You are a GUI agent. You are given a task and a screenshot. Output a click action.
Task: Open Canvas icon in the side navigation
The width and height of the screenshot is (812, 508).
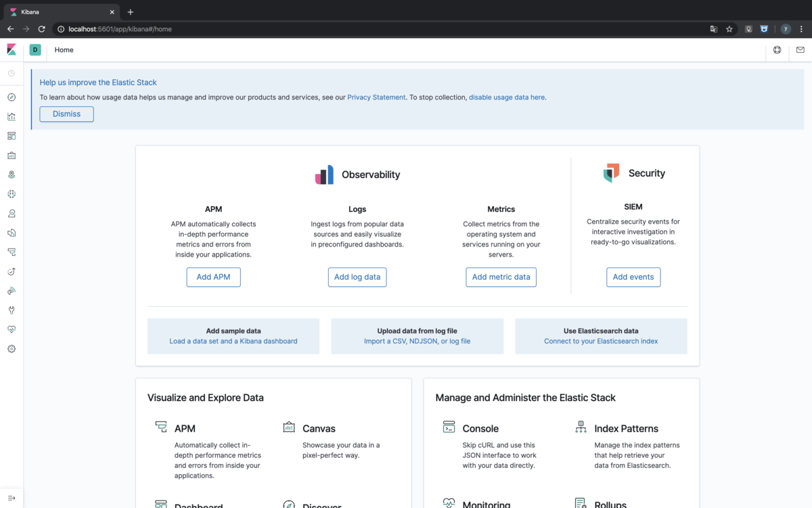click(12, 155)
